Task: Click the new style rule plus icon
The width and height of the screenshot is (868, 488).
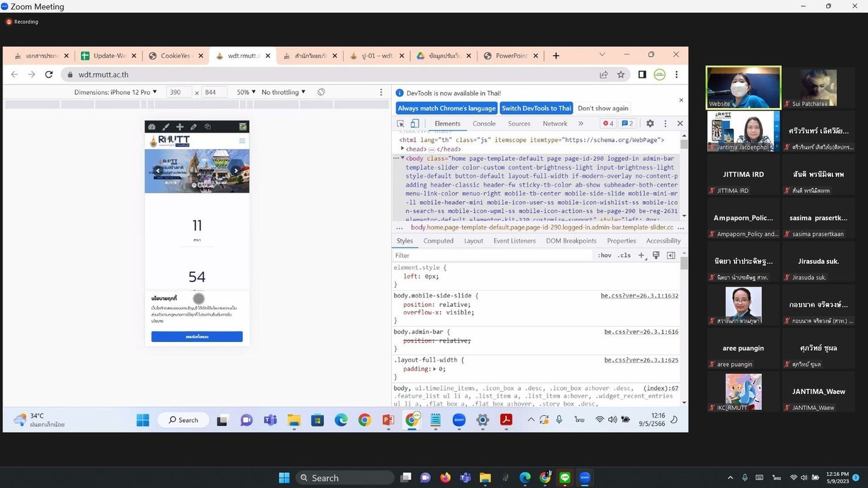Action: pos(641,256)
